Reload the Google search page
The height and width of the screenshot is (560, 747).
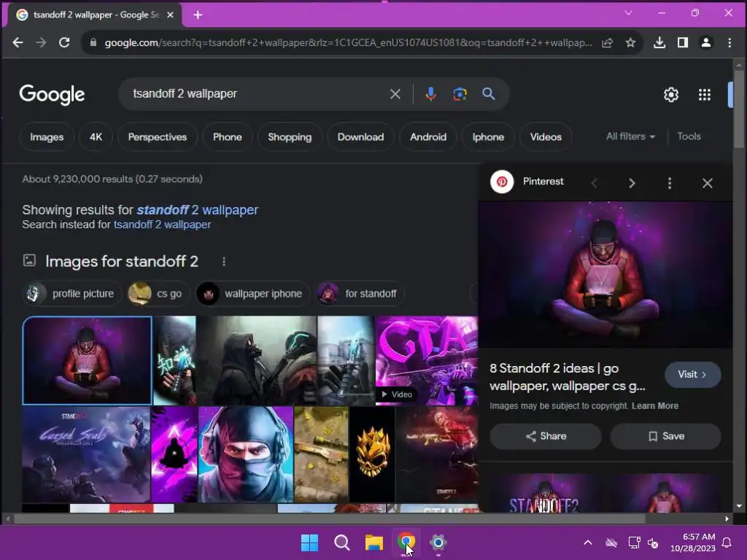pos(64,42)
